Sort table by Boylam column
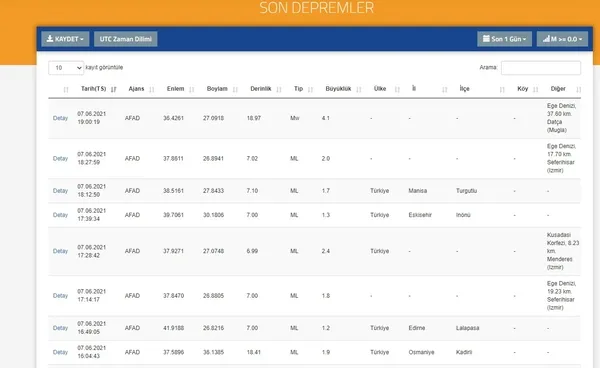Screen dimensions: 600x368 point(217,89)
